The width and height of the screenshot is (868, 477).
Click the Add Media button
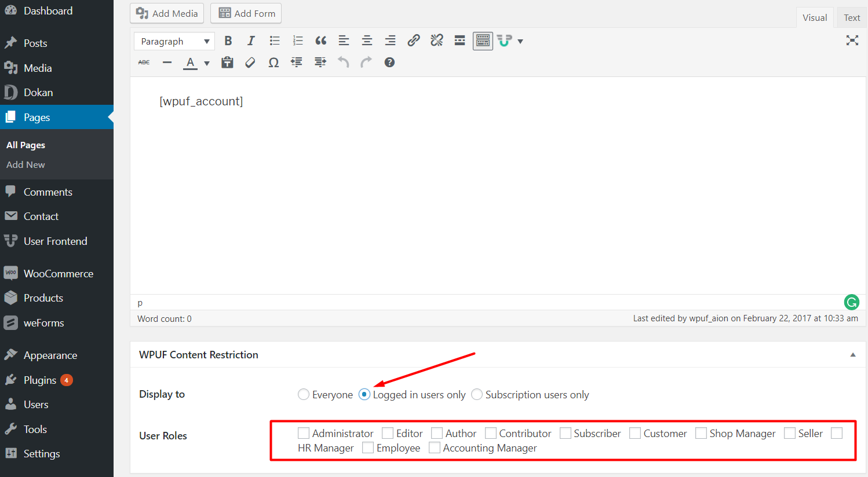tap(167, 13)
